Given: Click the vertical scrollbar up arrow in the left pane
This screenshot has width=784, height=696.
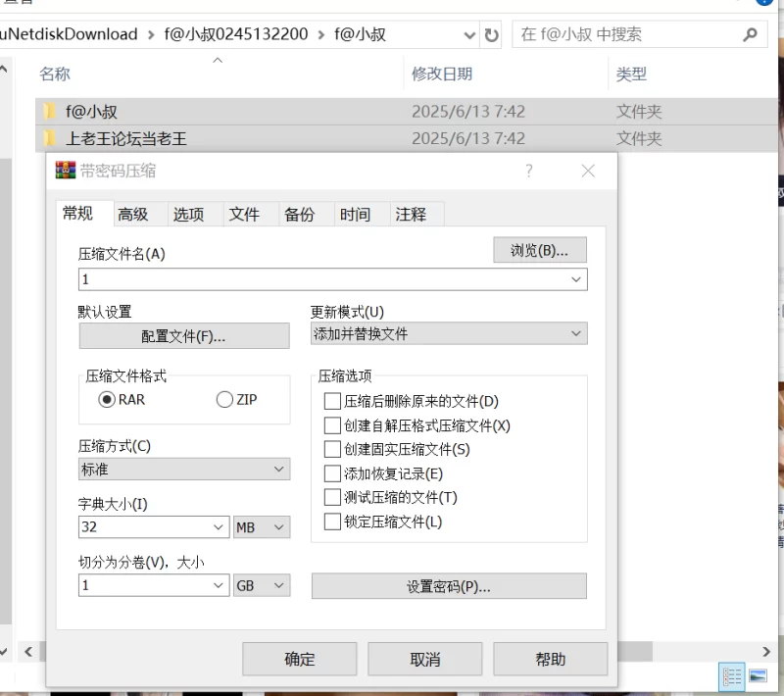Looking at the screenshot, I should click(x=4, y=69).
